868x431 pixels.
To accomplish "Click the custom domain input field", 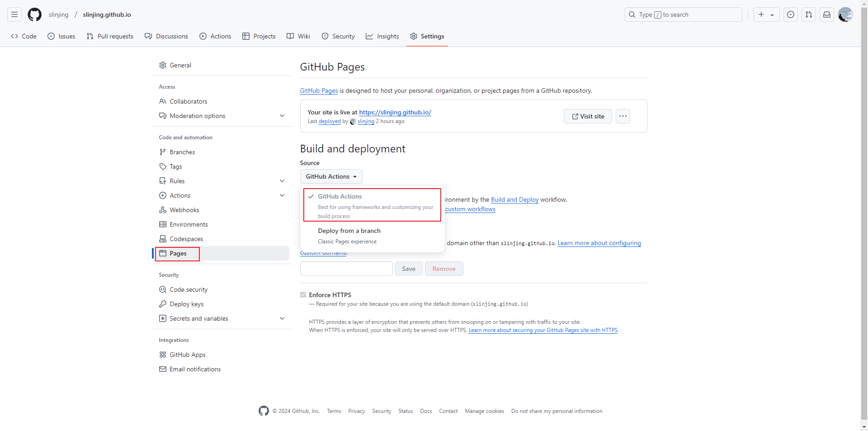I will pyautogui.click(x=346, y=269).
